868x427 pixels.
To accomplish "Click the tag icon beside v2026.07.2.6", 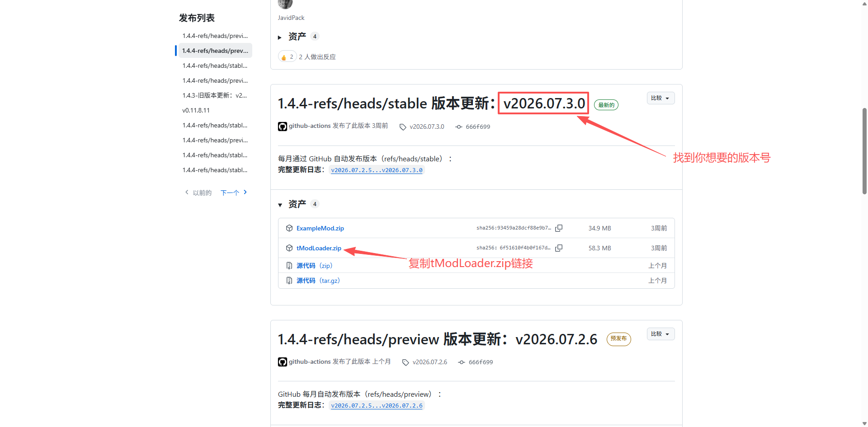I will coord(406,362).
